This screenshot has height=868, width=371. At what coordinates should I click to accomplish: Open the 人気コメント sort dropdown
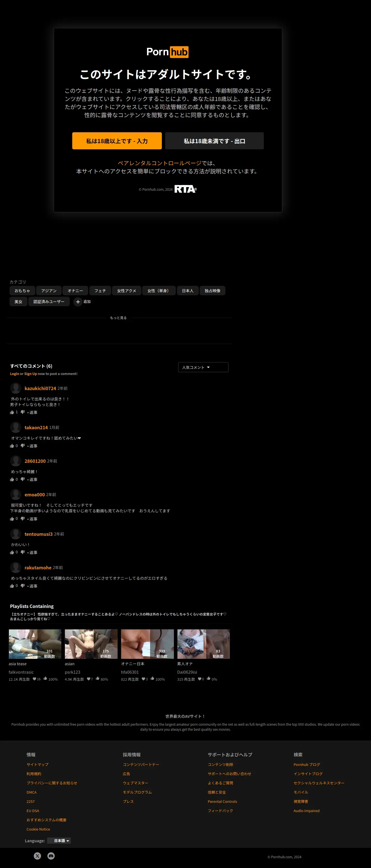click(x=203, y=367)
